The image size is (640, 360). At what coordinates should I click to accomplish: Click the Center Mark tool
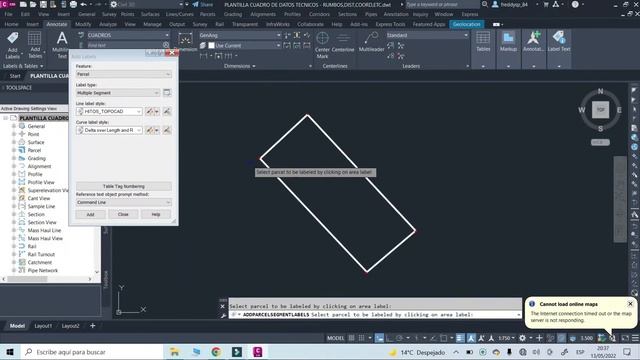click(322, 44)
